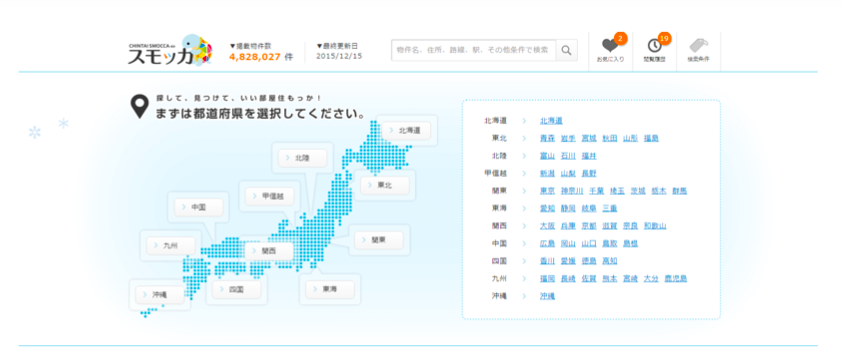
Task: Select 東海 region bubble on map
Action: (330, 289)
